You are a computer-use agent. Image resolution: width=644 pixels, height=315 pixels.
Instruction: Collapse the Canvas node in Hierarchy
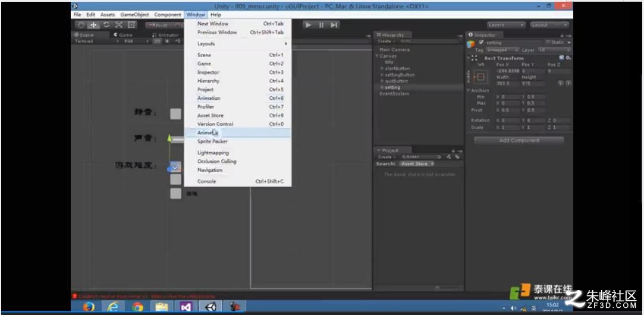click(378, 56)
